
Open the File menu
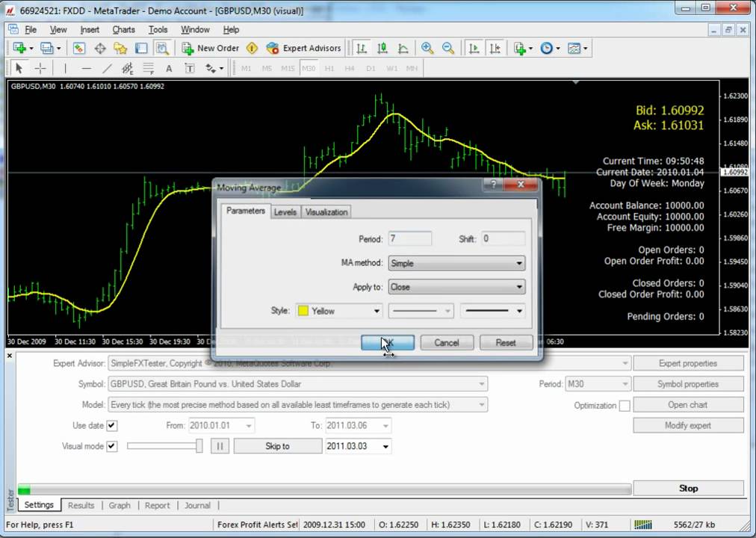[x=31, y=30]
